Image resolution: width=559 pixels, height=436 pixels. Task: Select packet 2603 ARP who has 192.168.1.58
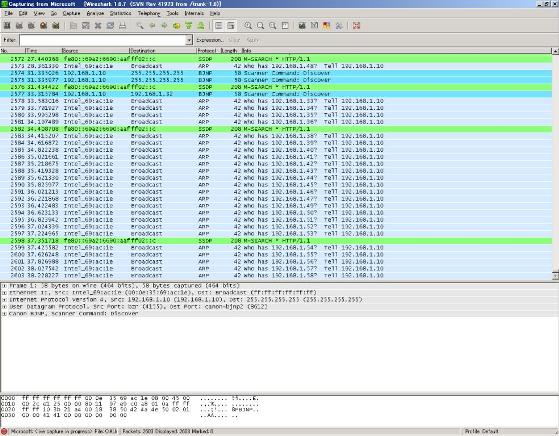[x=276, y=276]
